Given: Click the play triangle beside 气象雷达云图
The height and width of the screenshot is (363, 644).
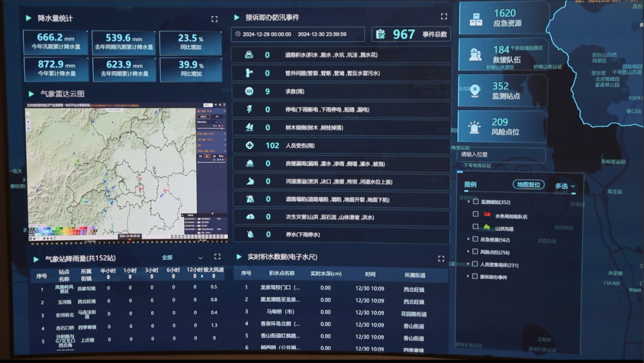Looking at the screenshot, I should point(31,94).
